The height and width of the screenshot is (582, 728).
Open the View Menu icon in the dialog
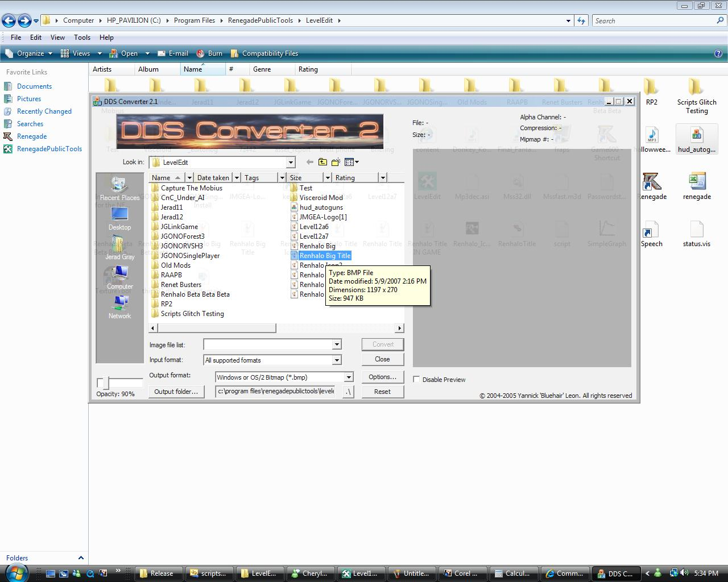pos(351,162)
